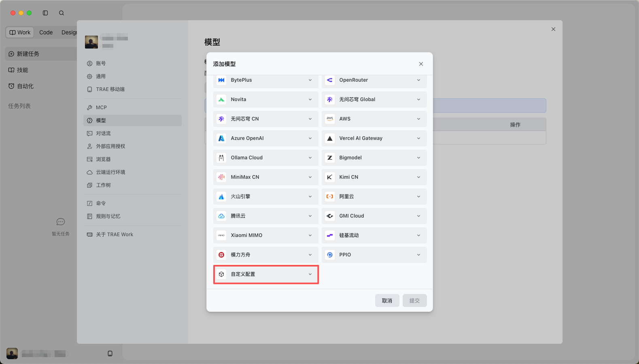
Task: Click the 阿里云 logo icon
Action: click(x=330, y=197)
